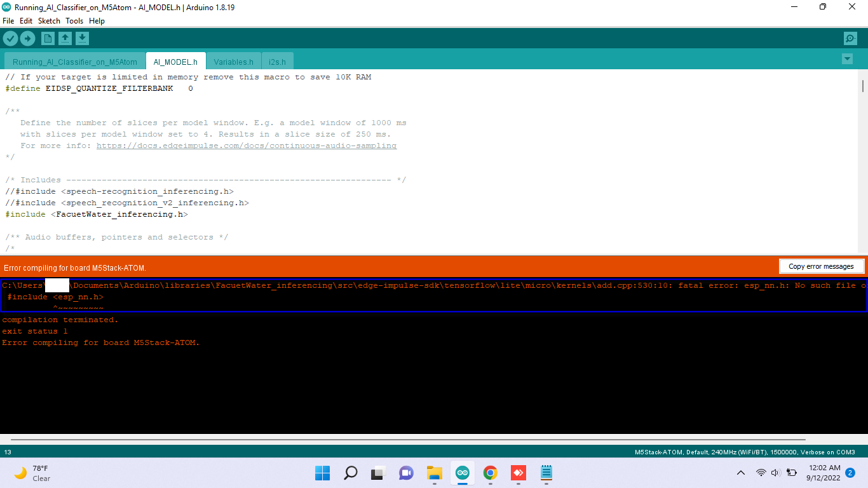This screenshot has width=868, height=488.
Task: Open a sketch with the up-arrow icon
Action: [65, 39]
